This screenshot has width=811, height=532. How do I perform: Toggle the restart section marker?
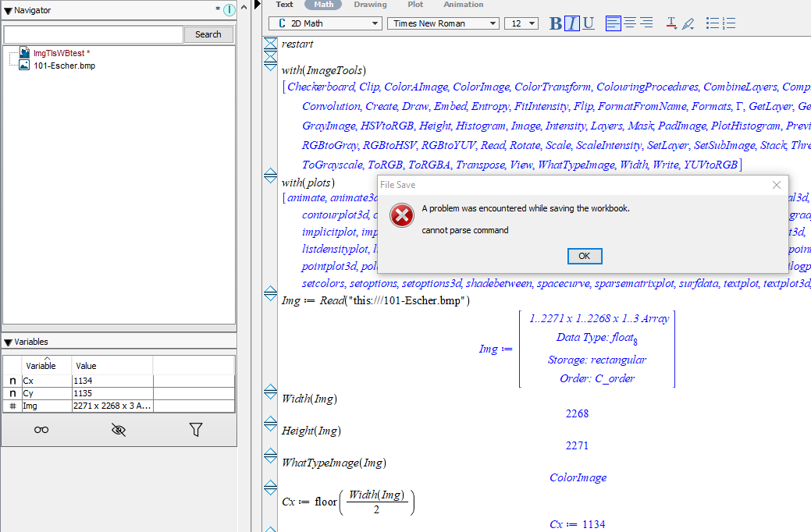271,44
